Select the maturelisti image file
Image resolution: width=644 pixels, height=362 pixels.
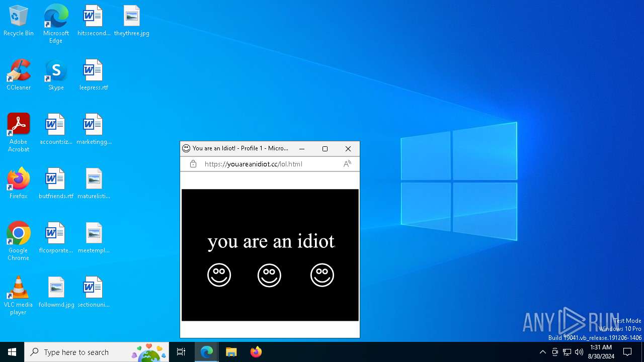[94, 184]
